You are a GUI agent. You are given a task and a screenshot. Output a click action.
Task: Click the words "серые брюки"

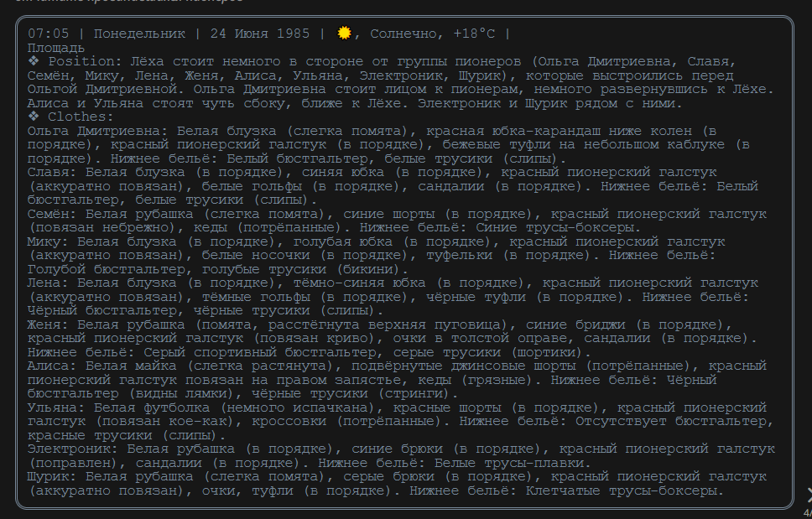[x=389, y=476]
